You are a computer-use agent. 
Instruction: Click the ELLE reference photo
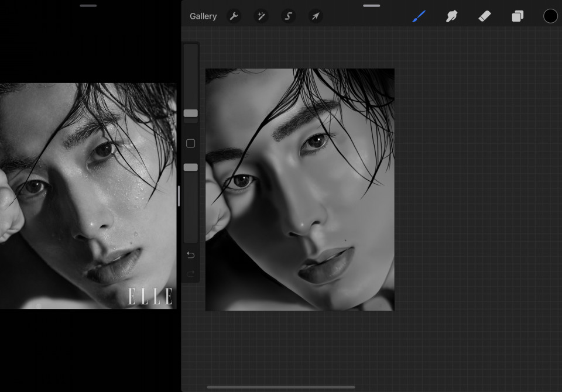(x=88, y=195)
